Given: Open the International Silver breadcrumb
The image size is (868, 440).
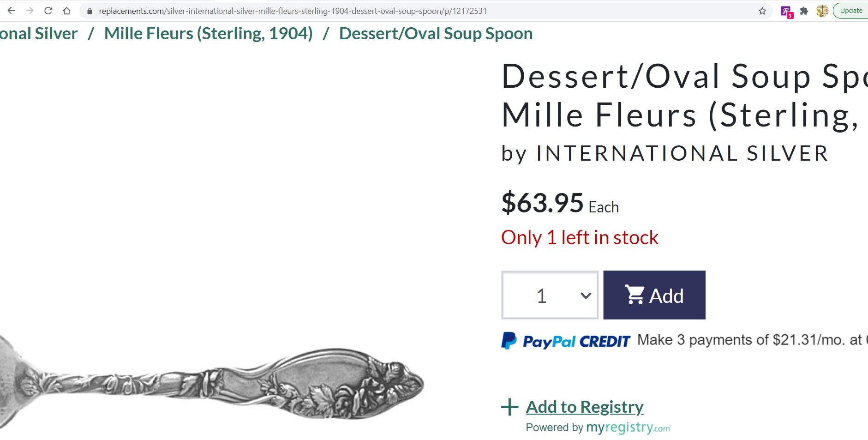Looking at the screenshot, I should point(39,34).
